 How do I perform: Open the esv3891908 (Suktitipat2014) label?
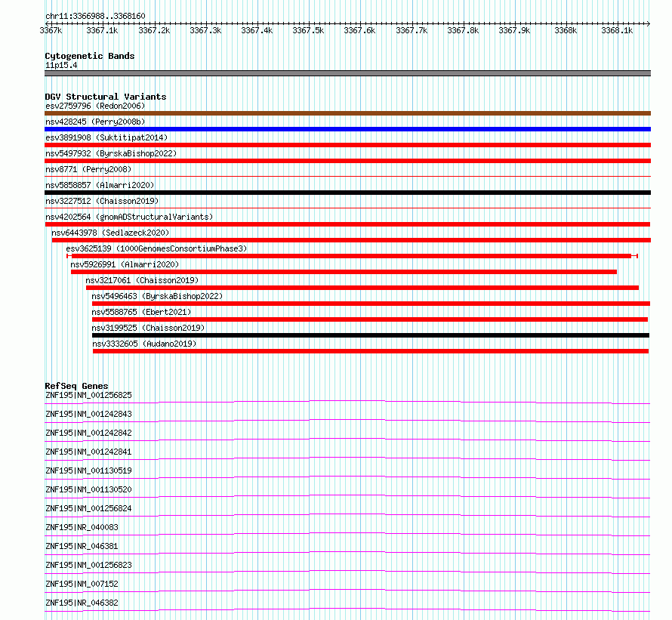pos(106,137)
